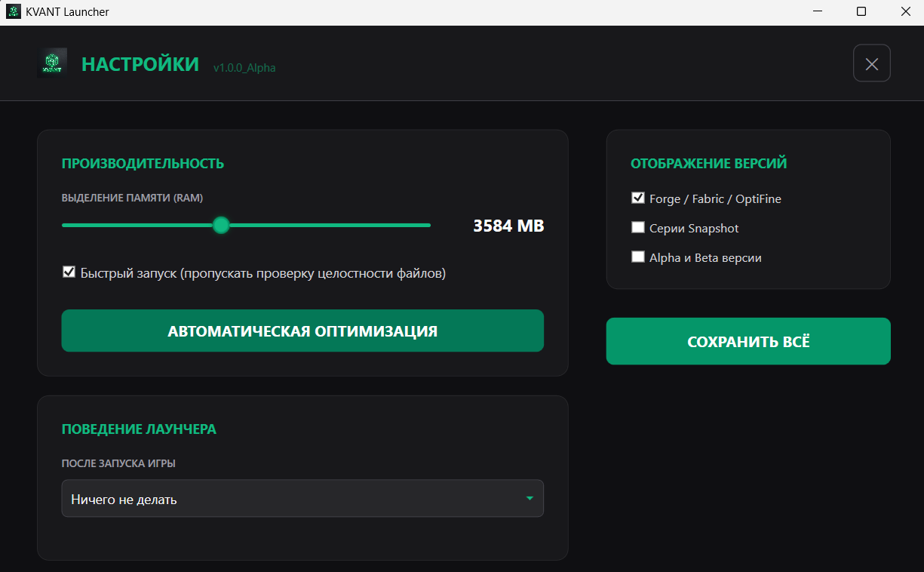This screenshot has height=572, width=924.
Task: Click the 3584 MB memory value
Action: pyautogui.click(x=508, y=226)
